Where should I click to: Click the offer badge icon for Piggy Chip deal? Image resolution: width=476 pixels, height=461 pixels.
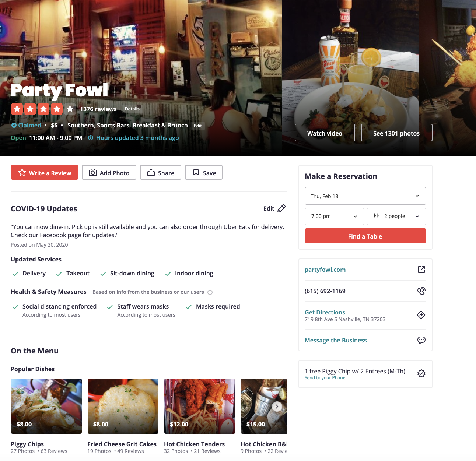coord(421,373)
